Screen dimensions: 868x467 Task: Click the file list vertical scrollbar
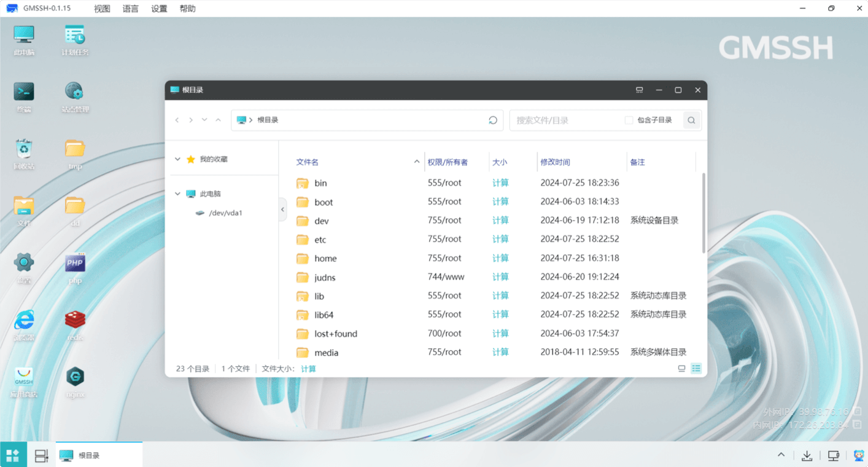coord(703,212)
